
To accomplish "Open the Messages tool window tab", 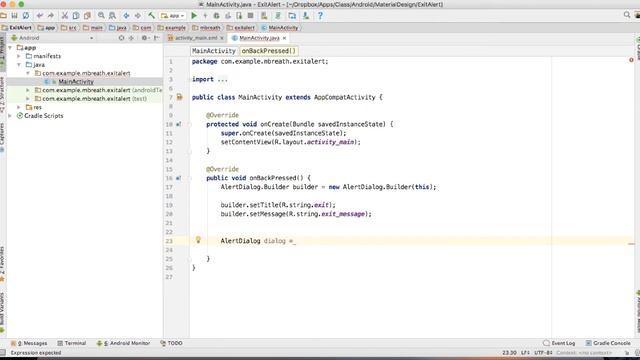I will 29,343.
